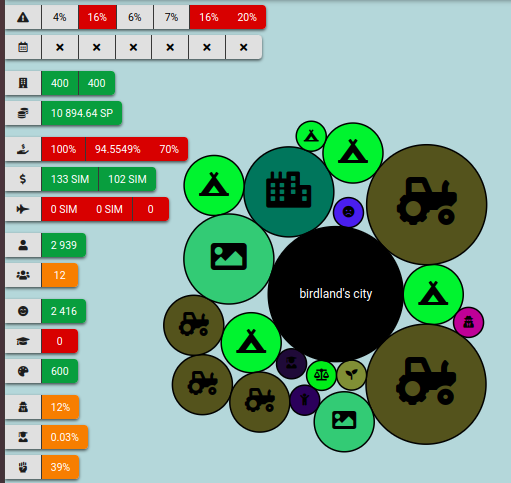511x483 pixels.
Task: Click the warning triangle icon
Action: [x=23, y=17]
